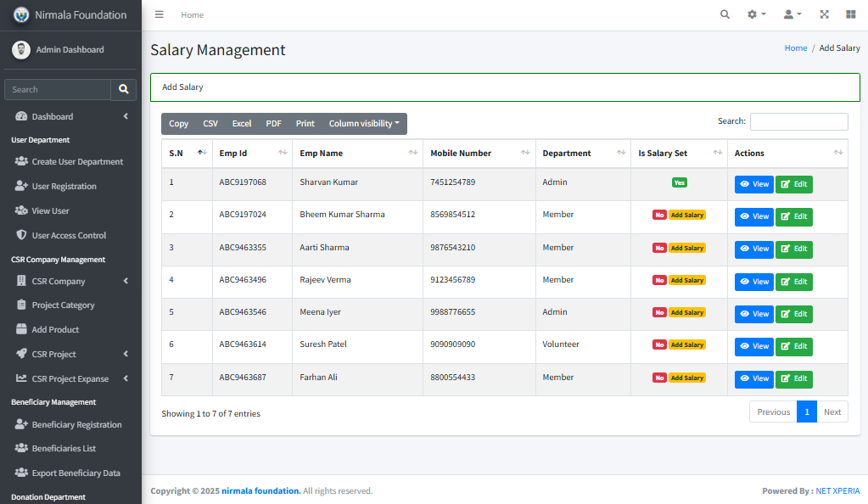Sort table by the Emp Name column
The image size is (868, 504).
coord(356,154)
